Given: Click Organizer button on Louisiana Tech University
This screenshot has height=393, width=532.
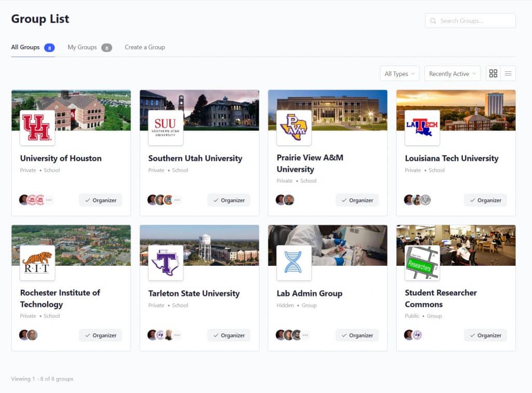Looking at the screenshot, I should click(485, 200).
